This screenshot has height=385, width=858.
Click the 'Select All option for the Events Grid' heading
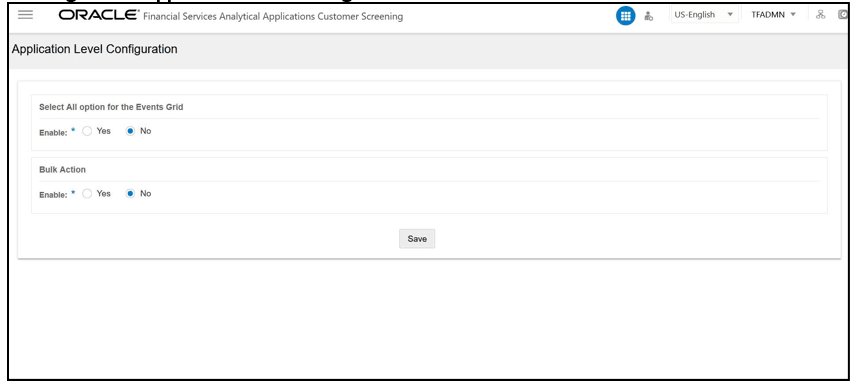tap(111, 107)
